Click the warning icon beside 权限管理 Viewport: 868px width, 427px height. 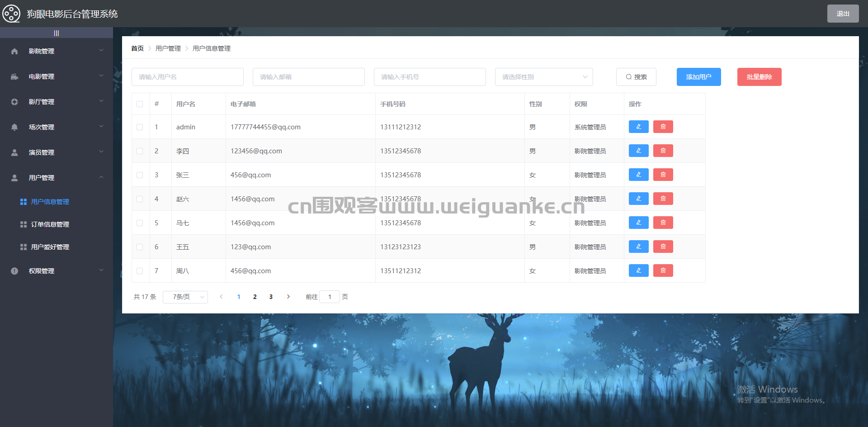14,271
